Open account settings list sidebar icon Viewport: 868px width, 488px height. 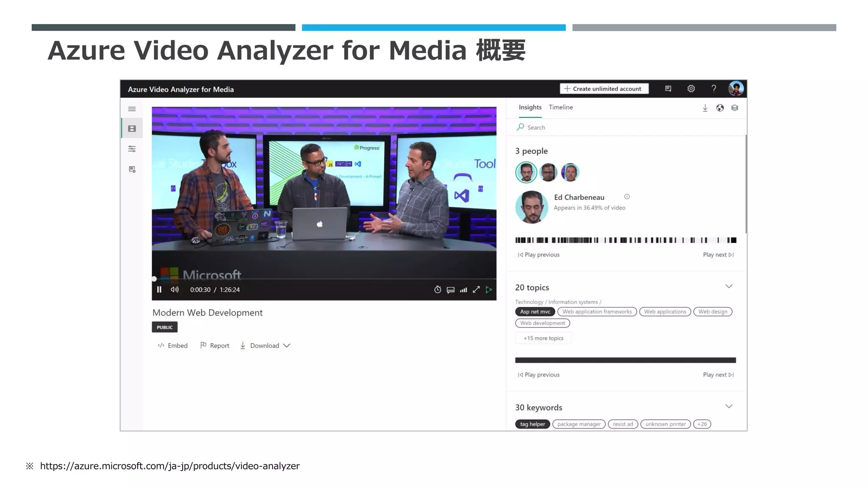pyautogui.click(x=132, y=169)
